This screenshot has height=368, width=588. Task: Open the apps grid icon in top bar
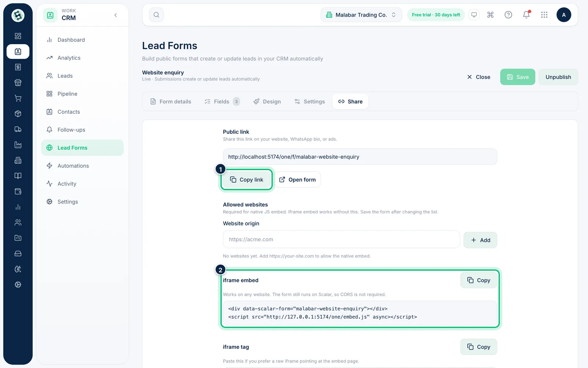(544, 15)
